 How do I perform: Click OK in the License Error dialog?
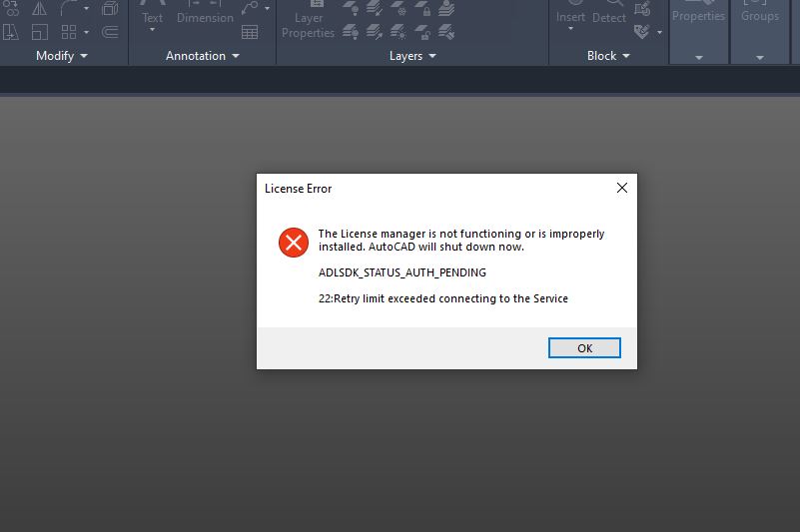(x=584, y=348)
